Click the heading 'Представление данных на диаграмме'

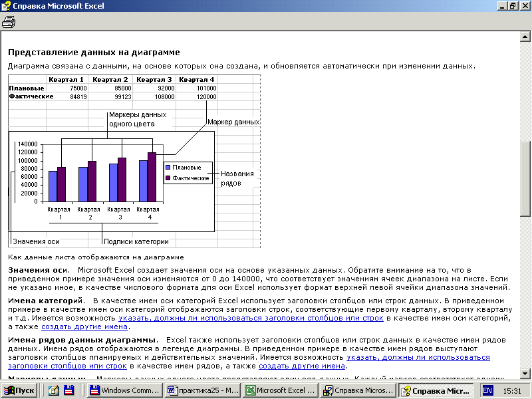94,53
